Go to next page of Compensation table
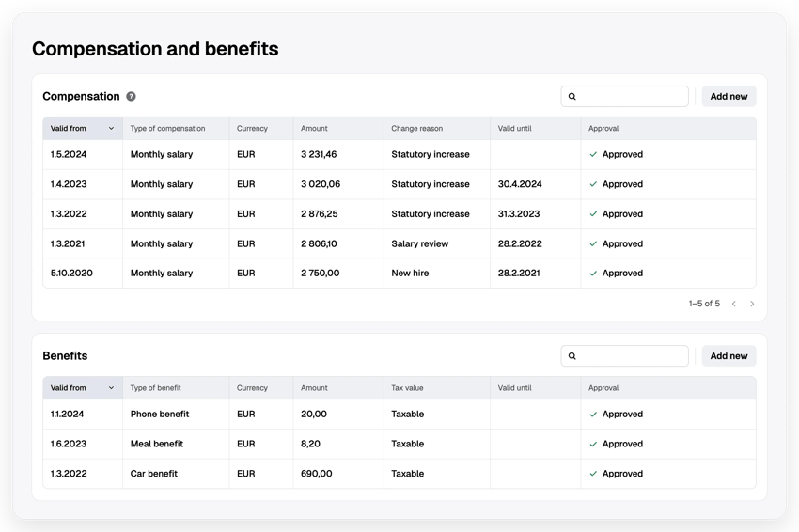 tap(752, 304)
